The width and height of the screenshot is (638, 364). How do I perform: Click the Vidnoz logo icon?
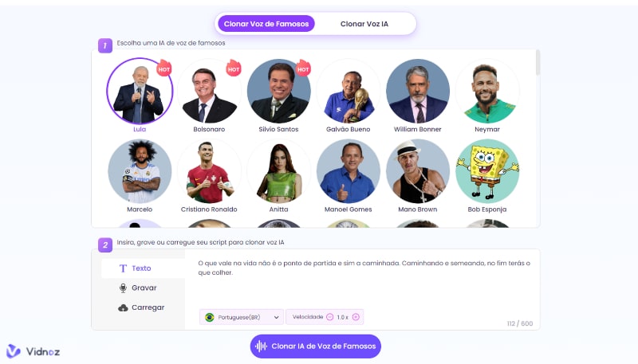point(13,351)
